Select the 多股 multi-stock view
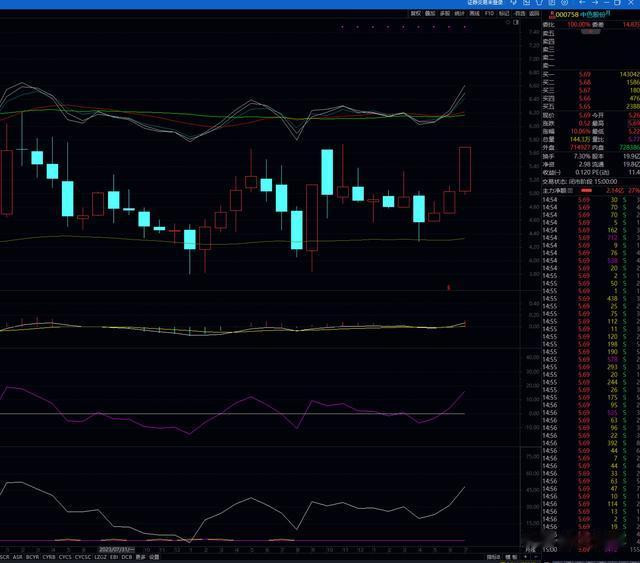The height and width of the screenshot is (563, 640). coord(445,13)
